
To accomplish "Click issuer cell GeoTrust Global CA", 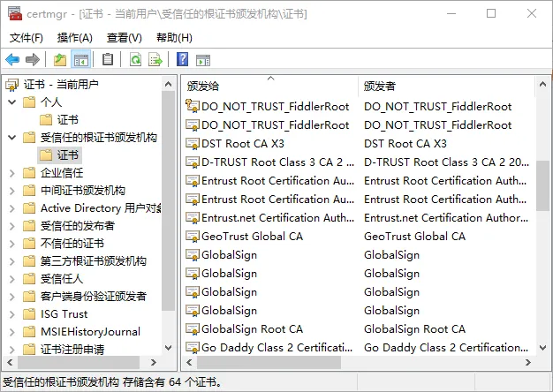I will pos(415,237).
